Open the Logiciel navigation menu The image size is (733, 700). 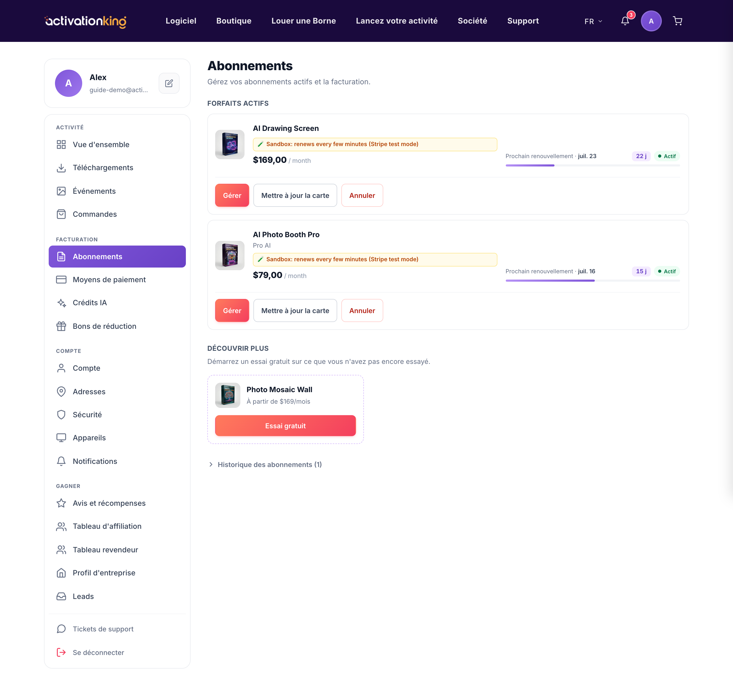pos(181,21)
